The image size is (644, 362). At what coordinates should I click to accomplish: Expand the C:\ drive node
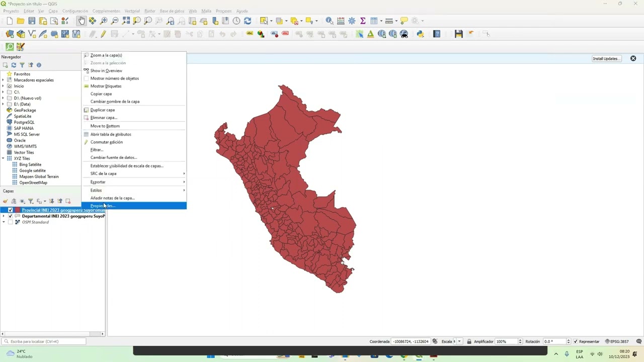[3, 92]
